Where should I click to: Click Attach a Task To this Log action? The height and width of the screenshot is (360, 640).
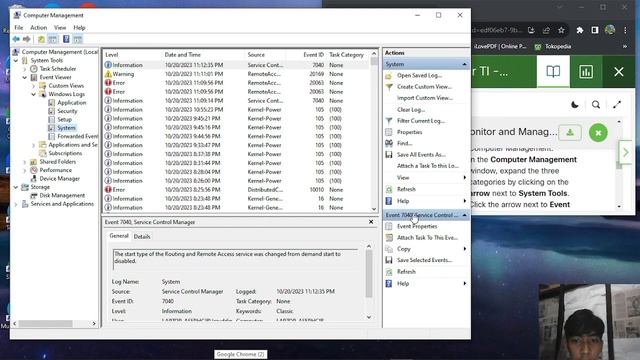[427, 166]
